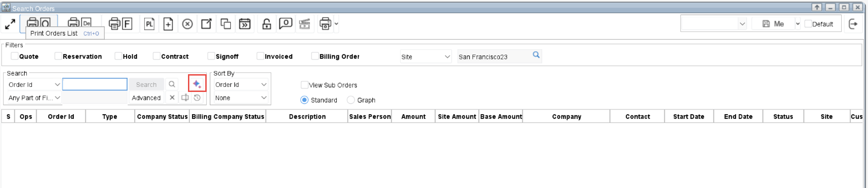Click the Order Id search text field
The height and width of the screenshot is (188, 868).
tap(95, 84)
